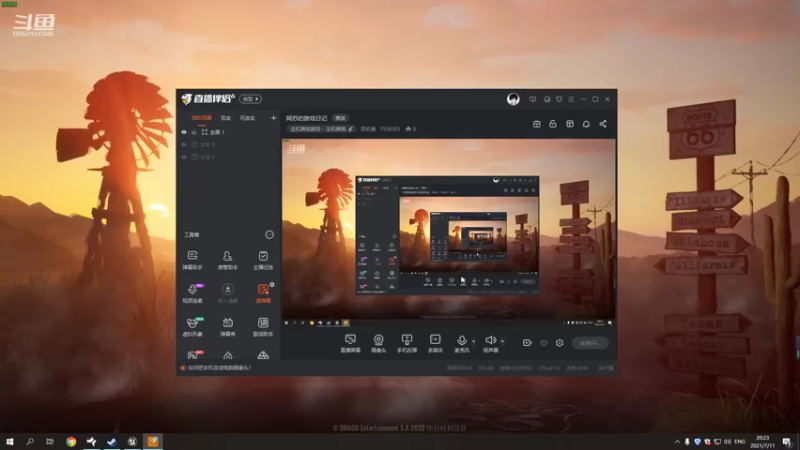800x450 pixels.
Task: Click the share icon in room header
Action: click(x=603, y=124)
